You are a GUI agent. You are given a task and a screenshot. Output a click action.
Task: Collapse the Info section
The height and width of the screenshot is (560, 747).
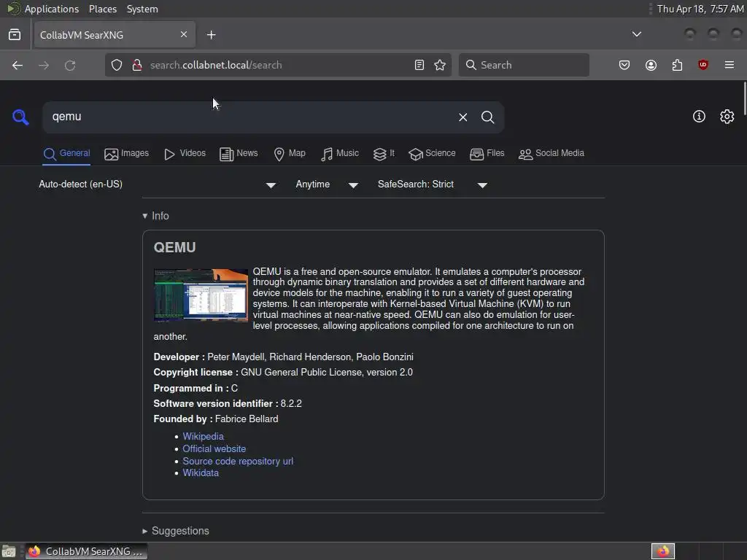[x=155, y=216]
